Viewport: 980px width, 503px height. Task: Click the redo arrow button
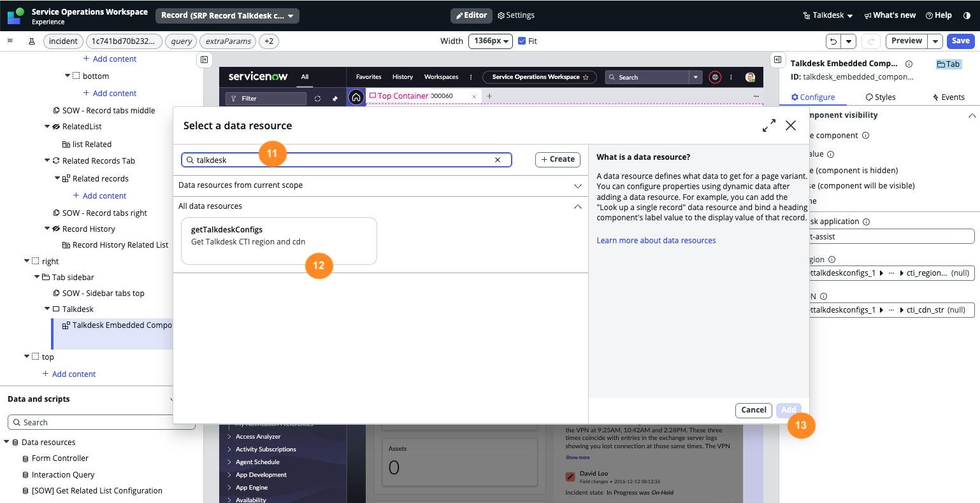coord(870,41)
